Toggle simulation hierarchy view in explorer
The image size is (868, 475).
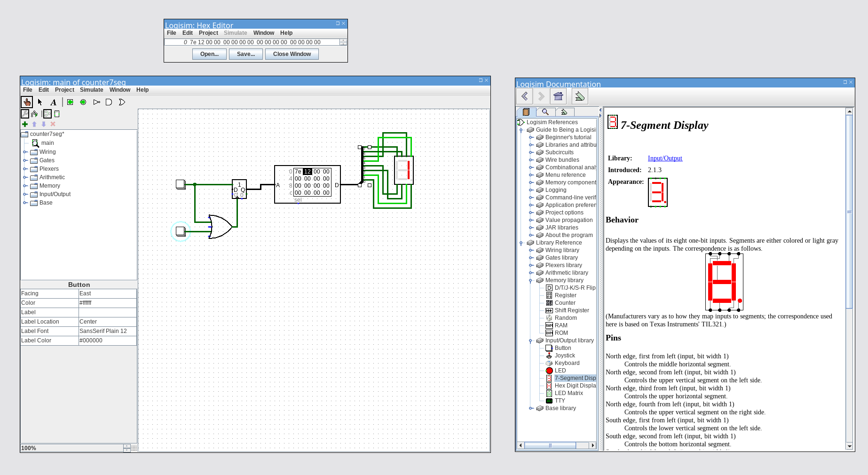(x=34, y=114)
